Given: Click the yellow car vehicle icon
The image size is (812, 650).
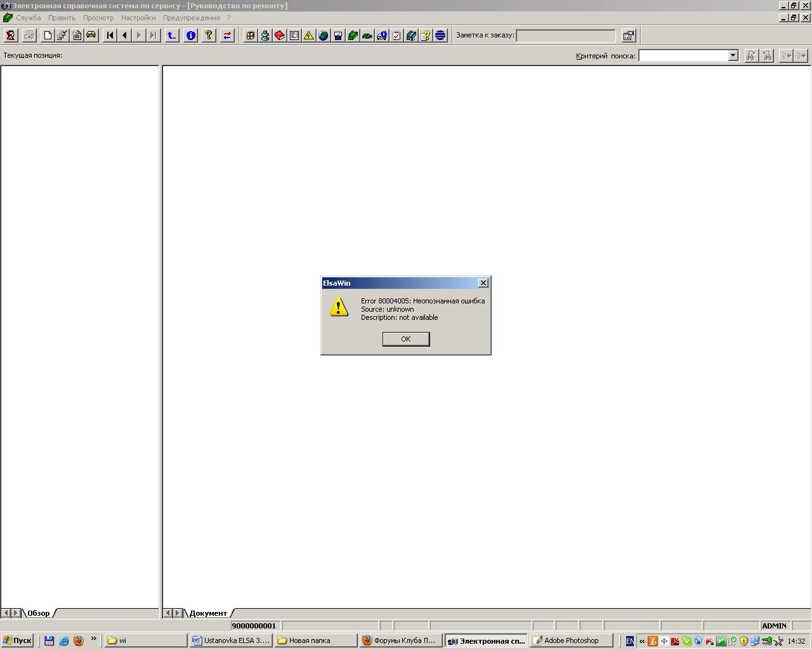Looking at the screenshot, I should (x=91, y=36).
